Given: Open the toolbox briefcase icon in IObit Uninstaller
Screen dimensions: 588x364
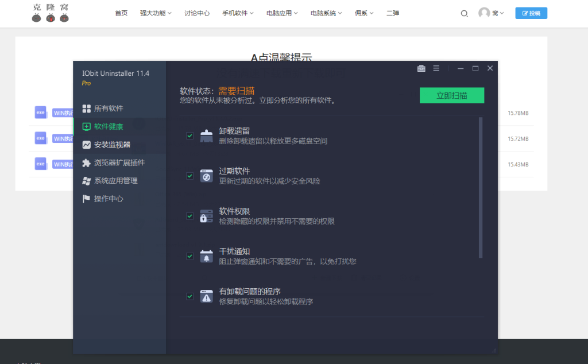Looking at the screenshot, I should click(421, 68).
